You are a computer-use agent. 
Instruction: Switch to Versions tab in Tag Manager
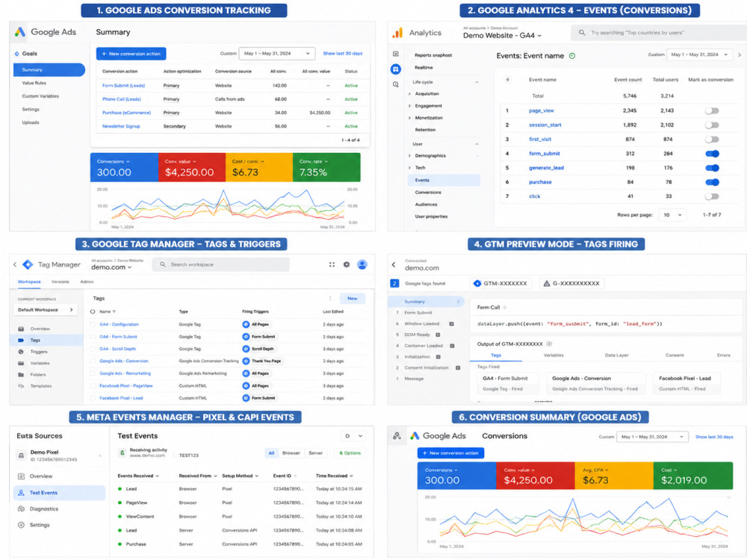coord(60,282)
